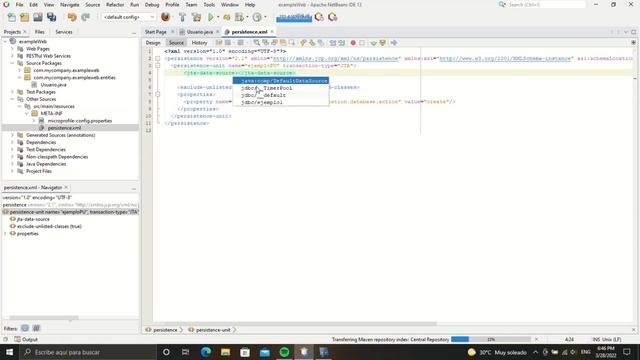This screenshot has height=360, width=640.
Task: Click the Stop Macro Recording square icon
Action: (362, 42)
